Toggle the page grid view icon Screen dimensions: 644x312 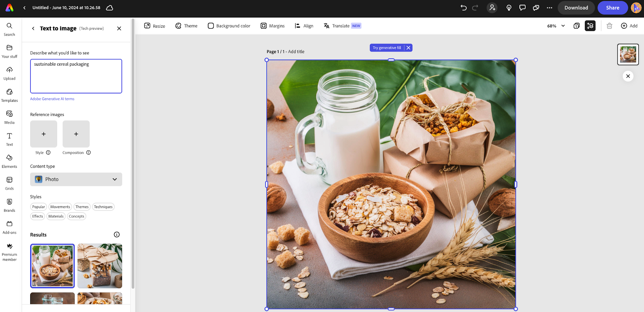(x=590, y=26)
